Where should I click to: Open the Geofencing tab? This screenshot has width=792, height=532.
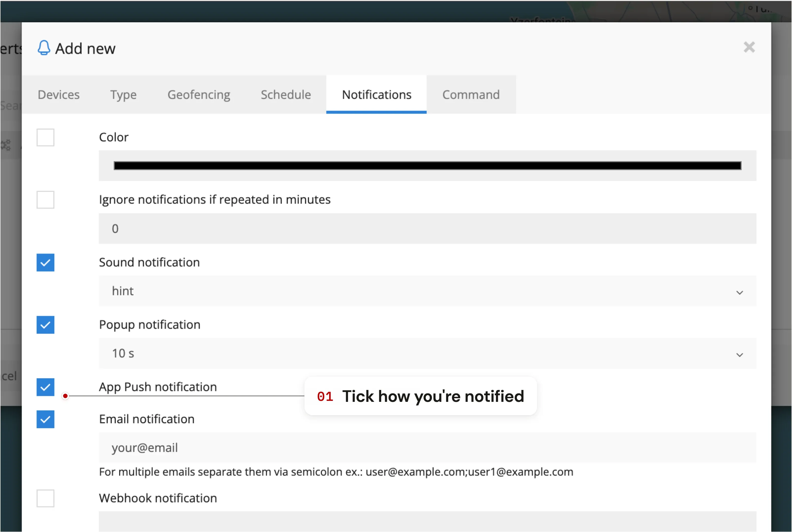[x=199, y=95]
